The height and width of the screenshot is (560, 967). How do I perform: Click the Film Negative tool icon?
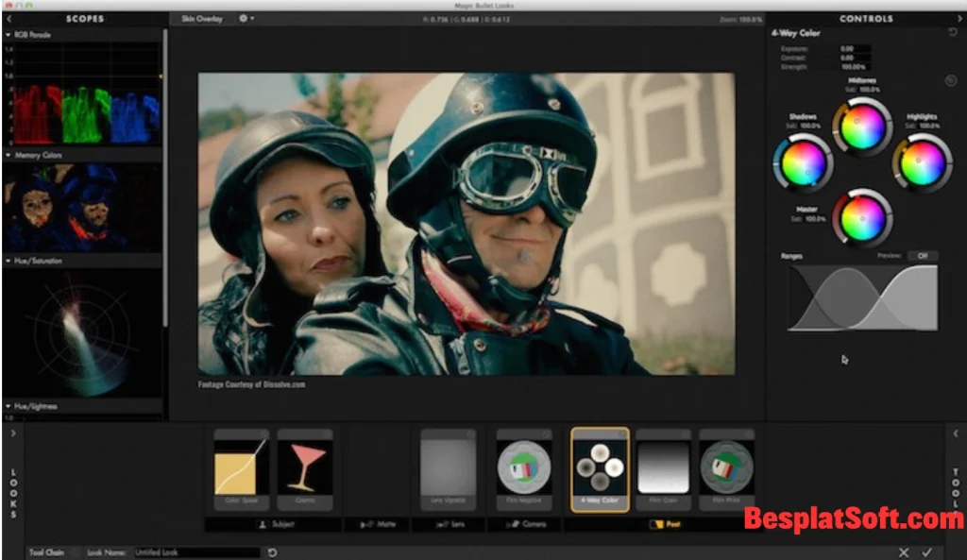point(524,467)
